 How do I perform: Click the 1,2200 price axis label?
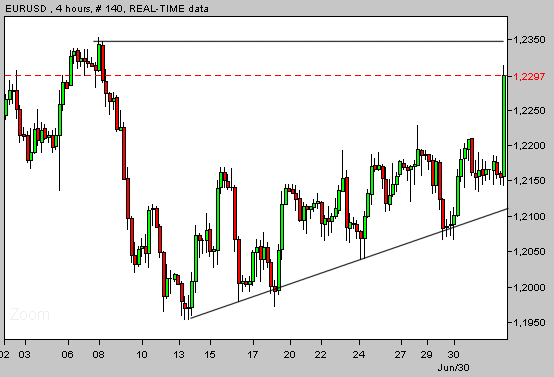[x=529, y=146]
